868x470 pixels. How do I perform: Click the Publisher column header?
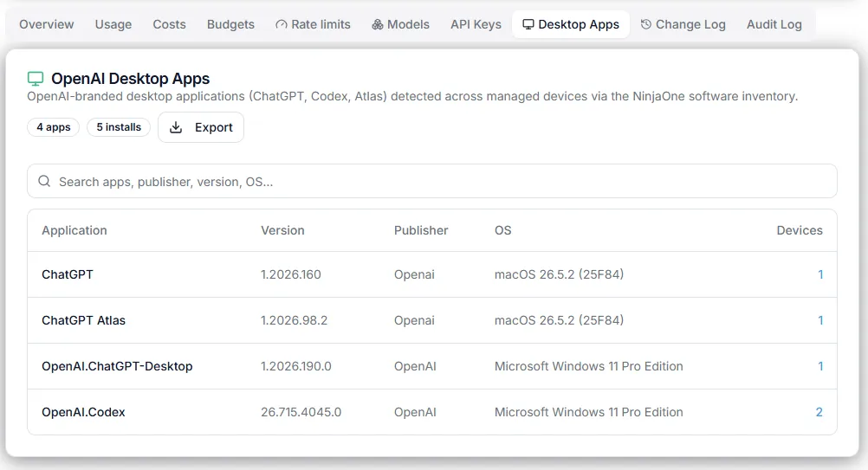pos(421,230)
